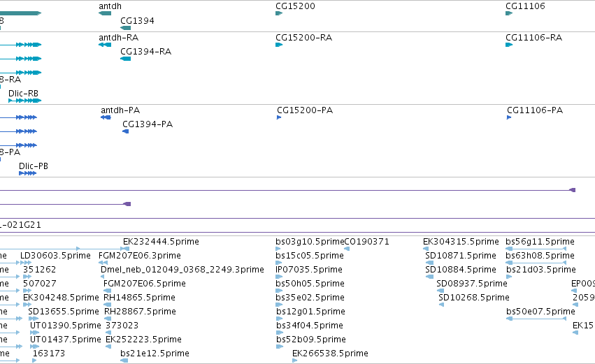Click the CG1394 gene label
Viewport: 595px width, 364px height.
(x=137, y=21)
